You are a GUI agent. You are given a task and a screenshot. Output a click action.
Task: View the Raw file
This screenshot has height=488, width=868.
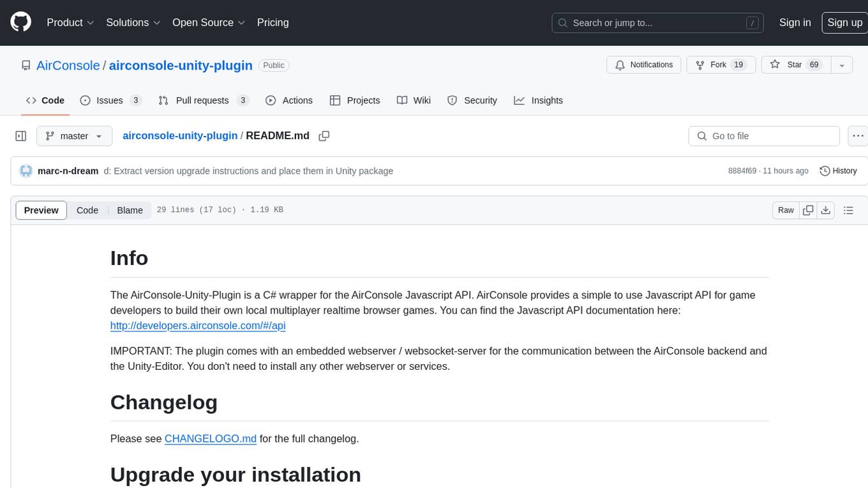[786, 210]
